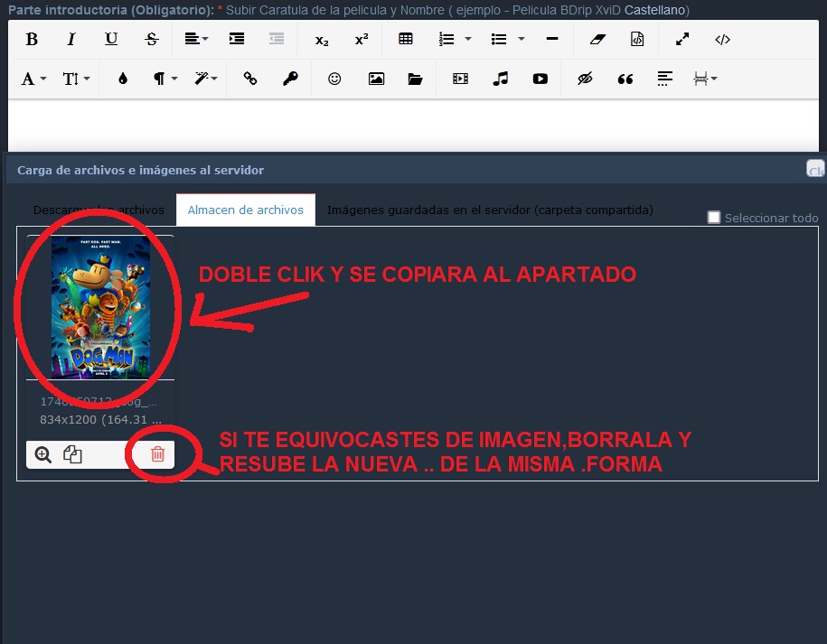This screenshot has width=827, height=644.
Task: Insert horizontal line
Action: [552, 39]
